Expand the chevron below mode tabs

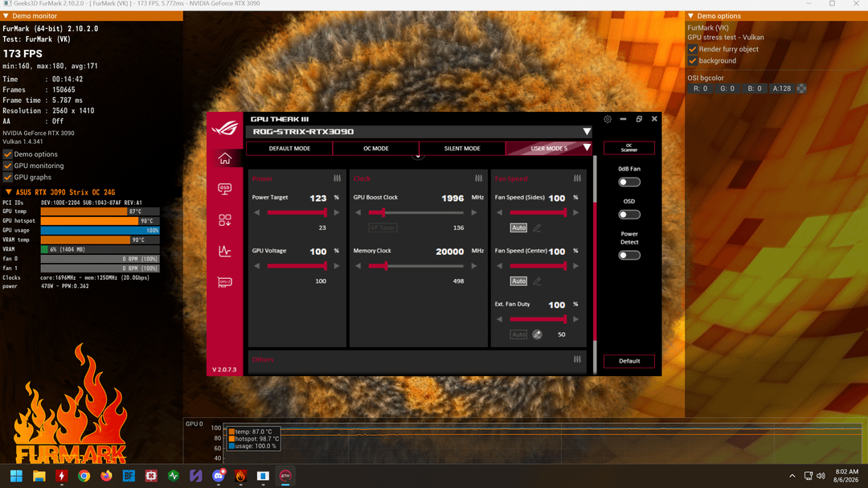click(418, 157)
